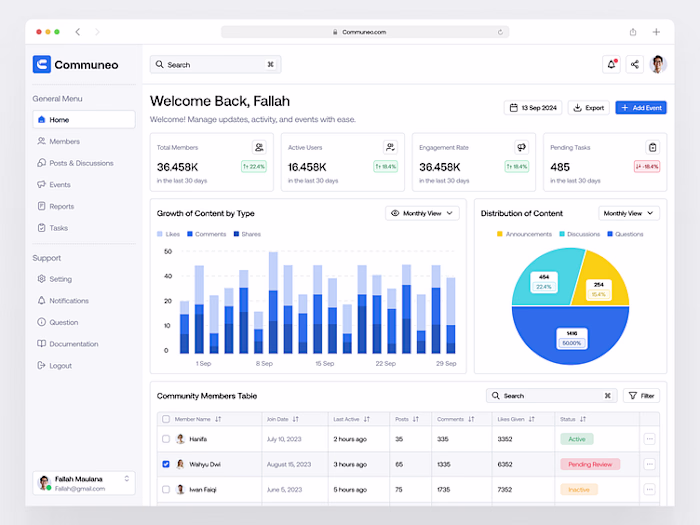The width and height of the screenshot is (700, 525).
Task: Click the top Search field
Action: [215, 64]
